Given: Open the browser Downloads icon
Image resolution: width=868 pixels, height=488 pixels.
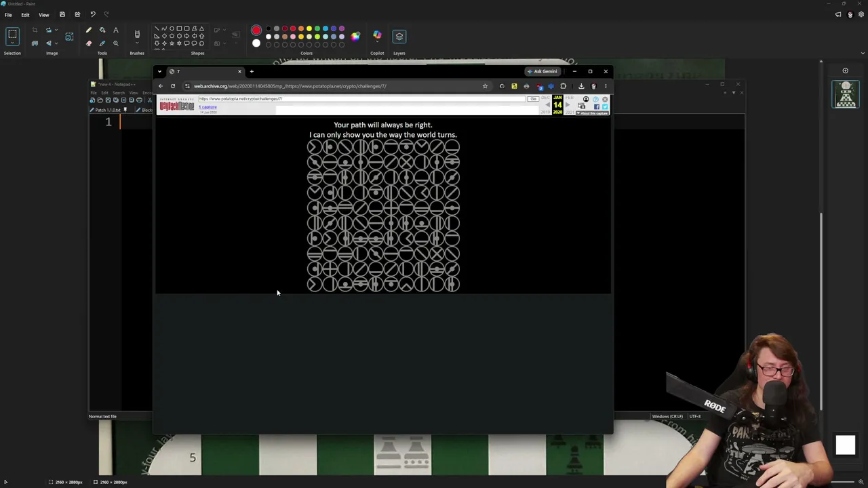Looking at the screenshot, I should (x=581, y=86).
